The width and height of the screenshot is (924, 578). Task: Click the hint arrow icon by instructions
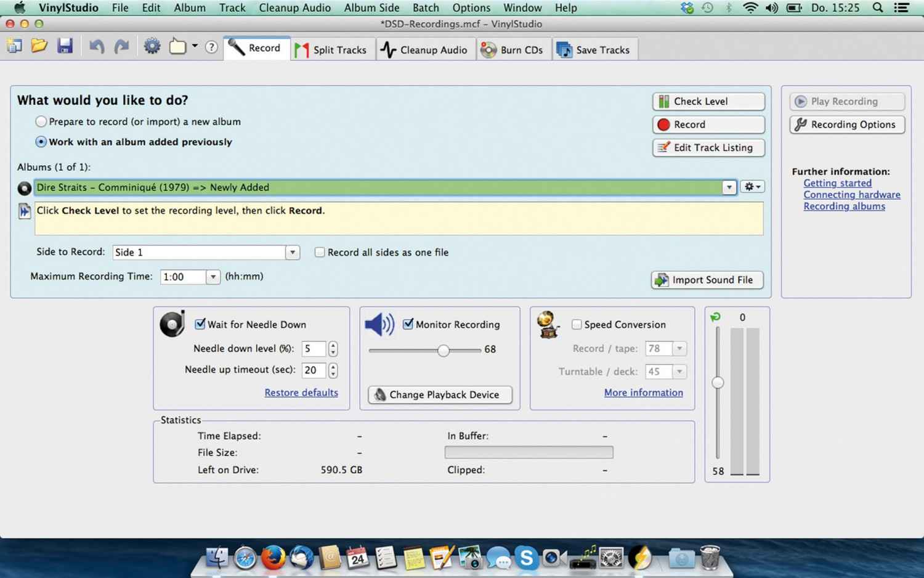24,211
